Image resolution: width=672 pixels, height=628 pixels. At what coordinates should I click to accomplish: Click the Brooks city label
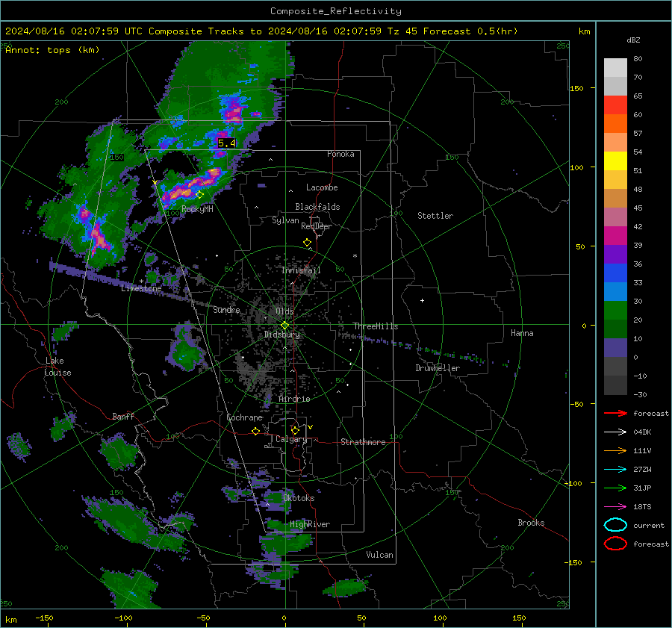coord(531,523)
